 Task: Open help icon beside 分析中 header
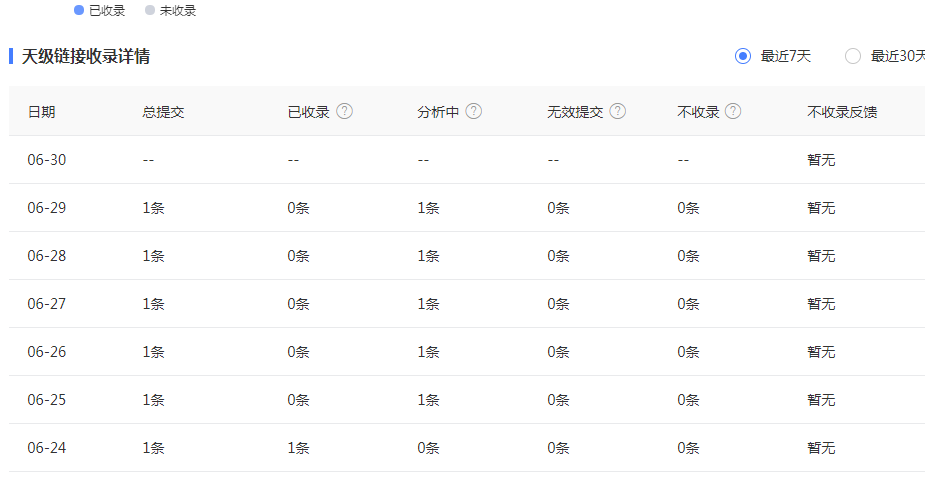(474, 111)
